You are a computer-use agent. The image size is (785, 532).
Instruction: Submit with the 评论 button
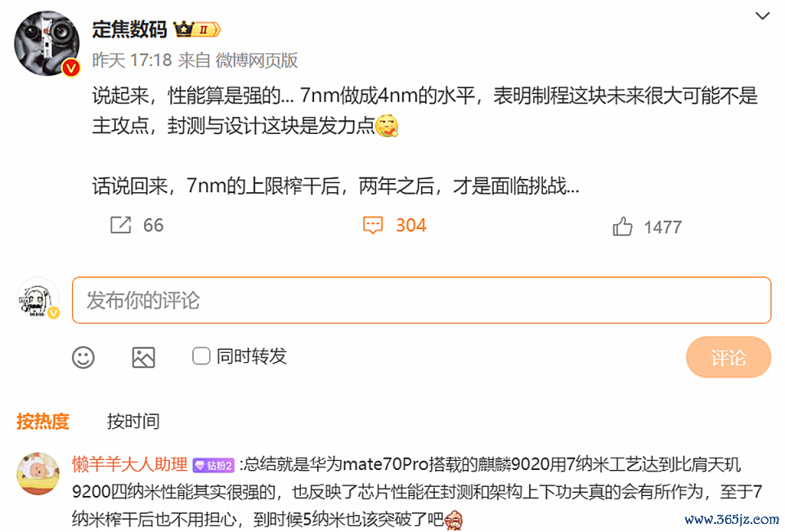click(729, 357)
